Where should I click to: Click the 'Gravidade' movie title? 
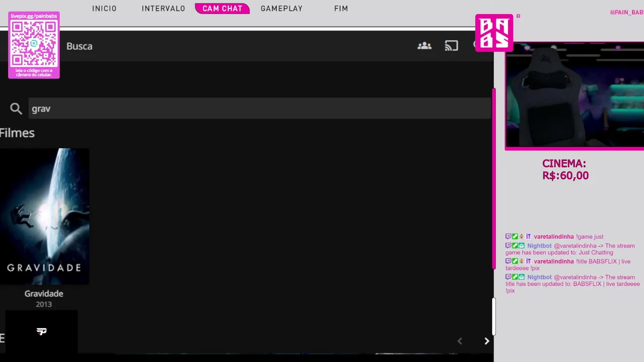pos(44,294)
